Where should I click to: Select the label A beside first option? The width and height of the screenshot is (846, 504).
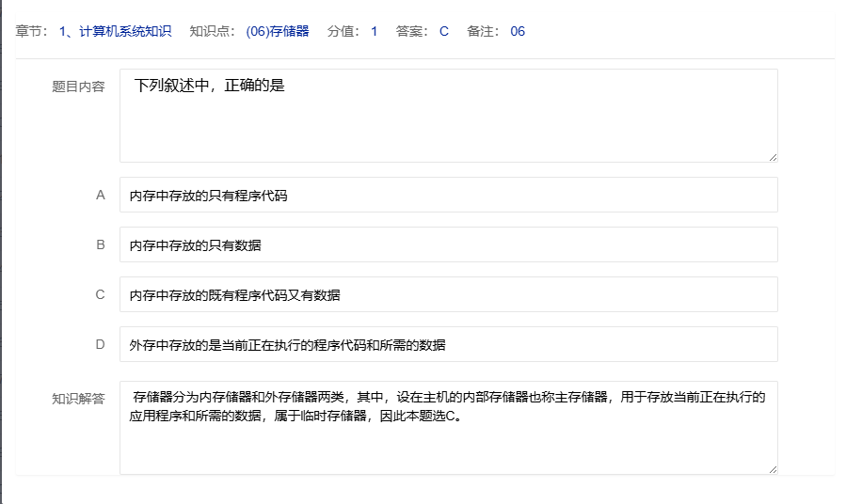[101, 195]
